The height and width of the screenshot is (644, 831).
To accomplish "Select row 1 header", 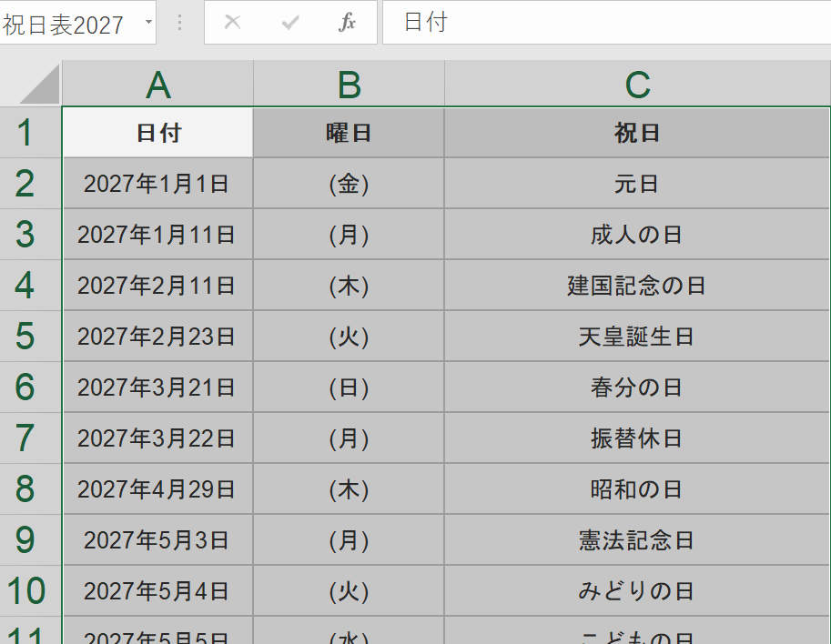I will [25, 133].
